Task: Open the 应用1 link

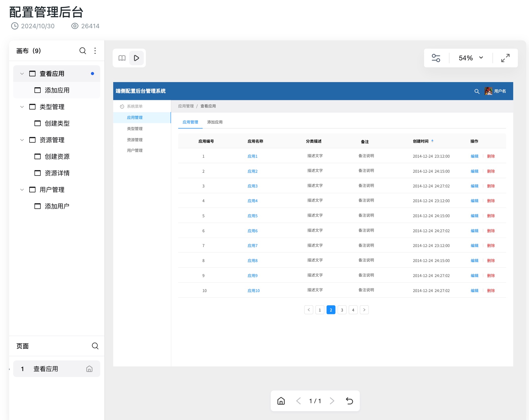Action: click(x=253, y=156)
